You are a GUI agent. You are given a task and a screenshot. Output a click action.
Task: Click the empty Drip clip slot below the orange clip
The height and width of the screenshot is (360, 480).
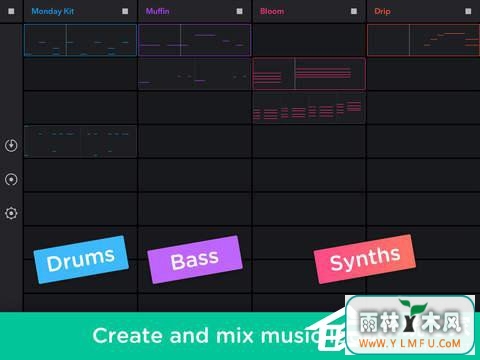tap(423, 74)
